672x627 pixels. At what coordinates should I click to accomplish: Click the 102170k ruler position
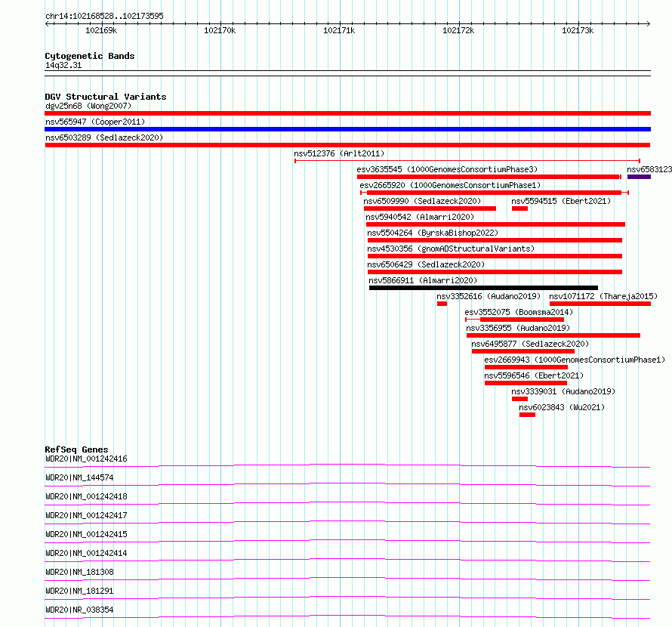[x=220, y=30]
